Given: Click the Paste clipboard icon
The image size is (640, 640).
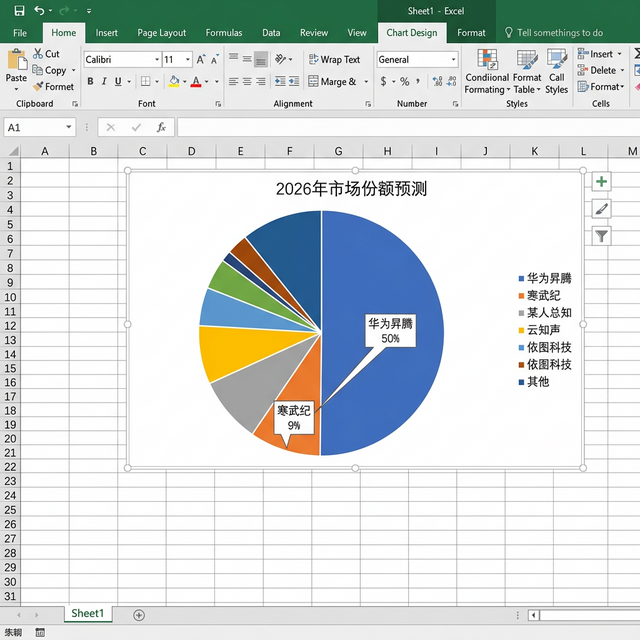Looking at the screenshot, I should (16, 60).
